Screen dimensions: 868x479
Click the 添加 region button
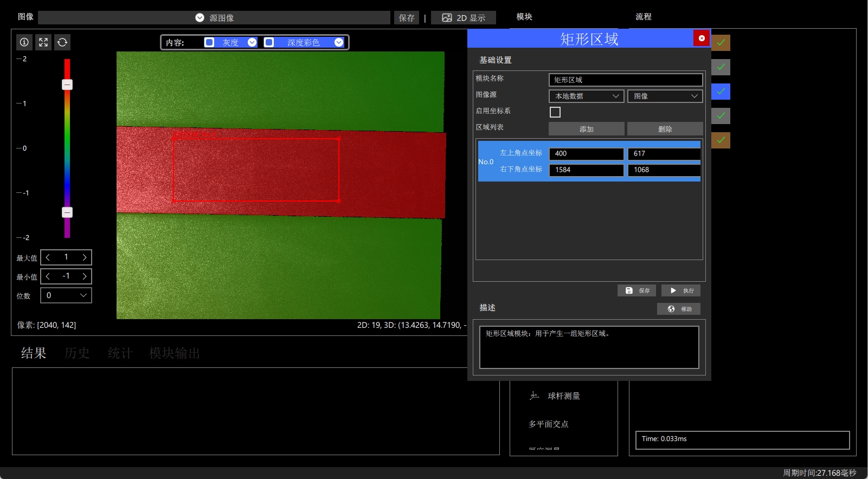click(x=587, y=129)
